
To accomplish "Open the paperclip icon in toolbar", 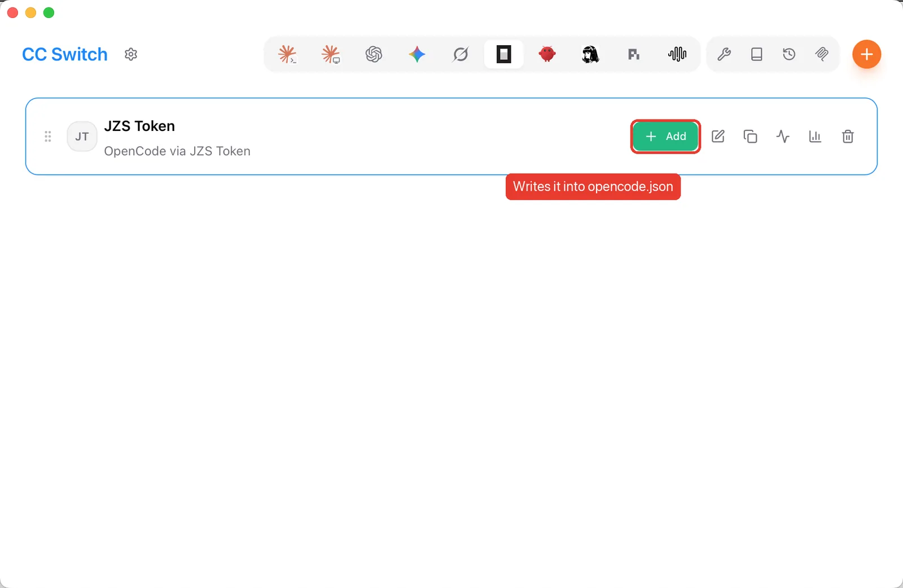I will [822, 54].
